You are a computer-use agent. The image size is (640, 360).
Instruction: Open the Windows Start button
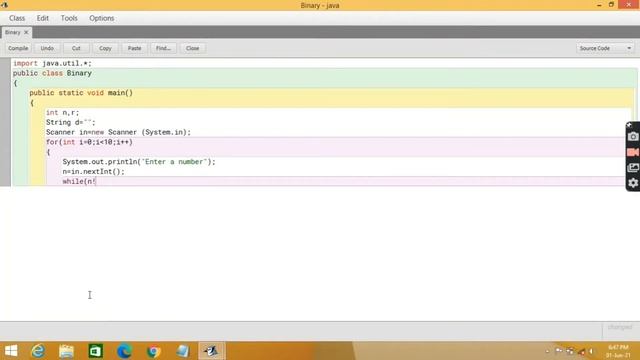pyautogui.click(x=11, y=351)
